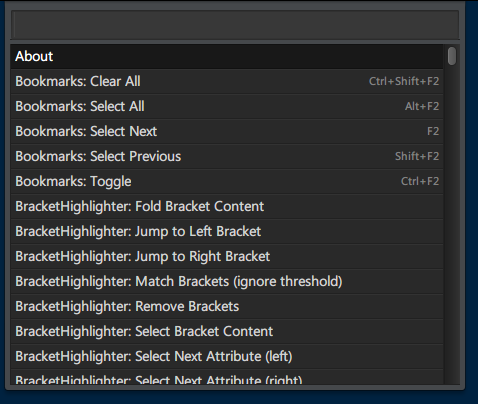
Task: Pick Bookmarks: Select Next
Action: (x=227, y=132)
